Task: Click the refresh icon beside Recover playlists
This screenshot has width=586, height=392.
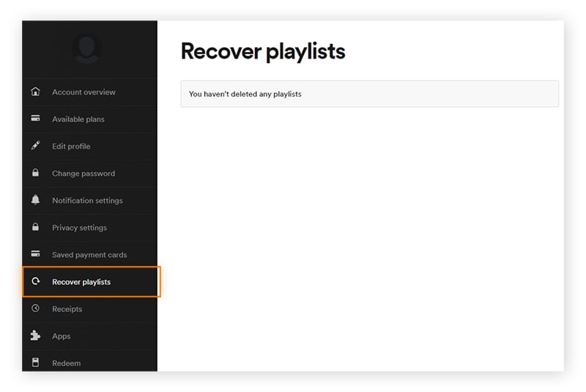Action: tap(35, 281)
